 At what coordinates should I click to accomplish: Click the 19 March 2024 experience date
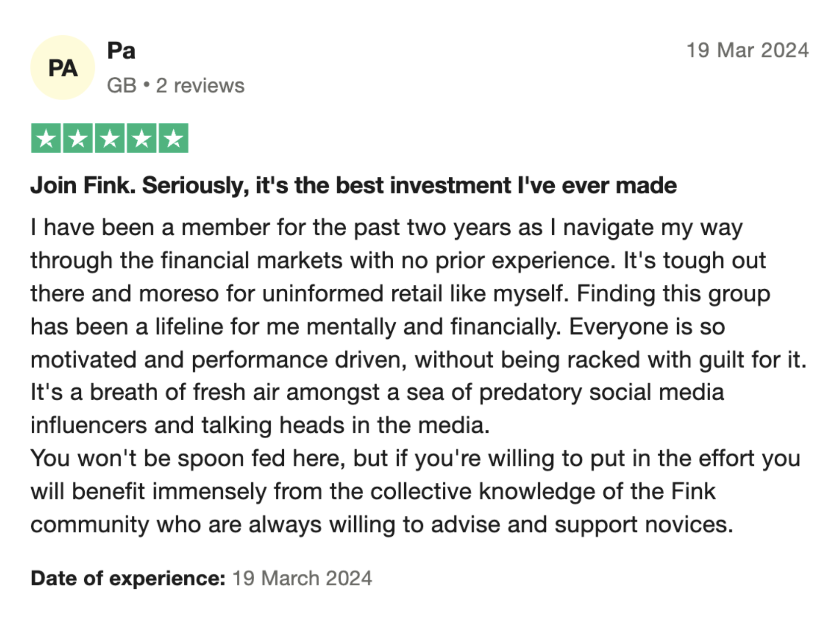tap(302, 578)
